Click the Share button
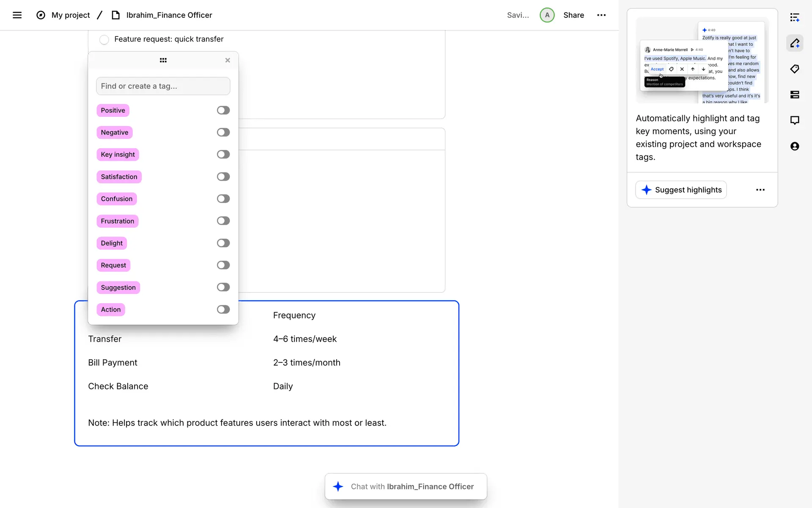Screen dimensions: 812x508 tap(573, 15)
